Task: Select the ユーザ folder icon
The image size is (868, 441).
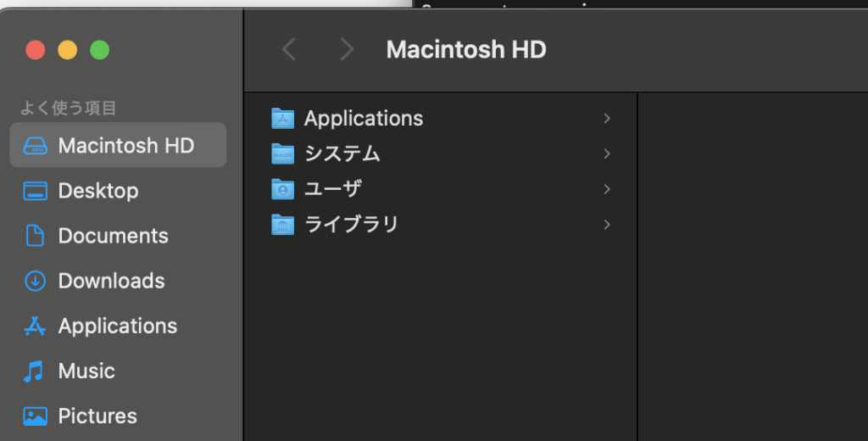Action: click(x=282, y=189)
